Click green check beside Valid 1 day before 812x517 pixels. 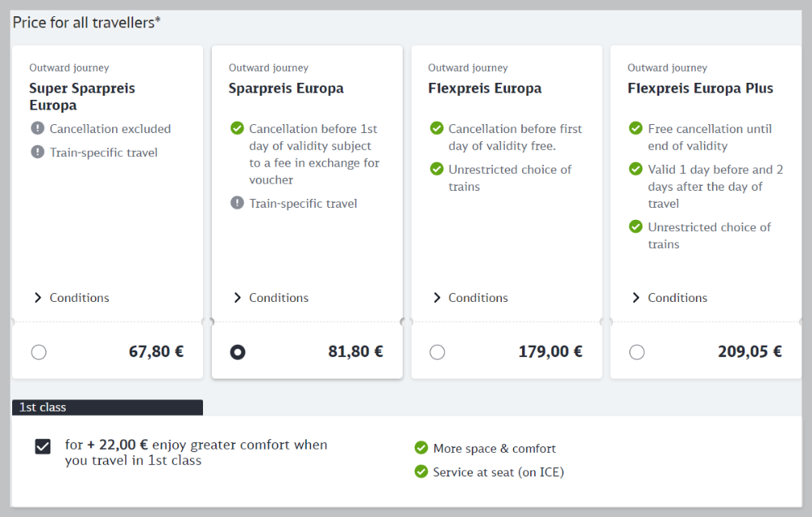point(636,169)
